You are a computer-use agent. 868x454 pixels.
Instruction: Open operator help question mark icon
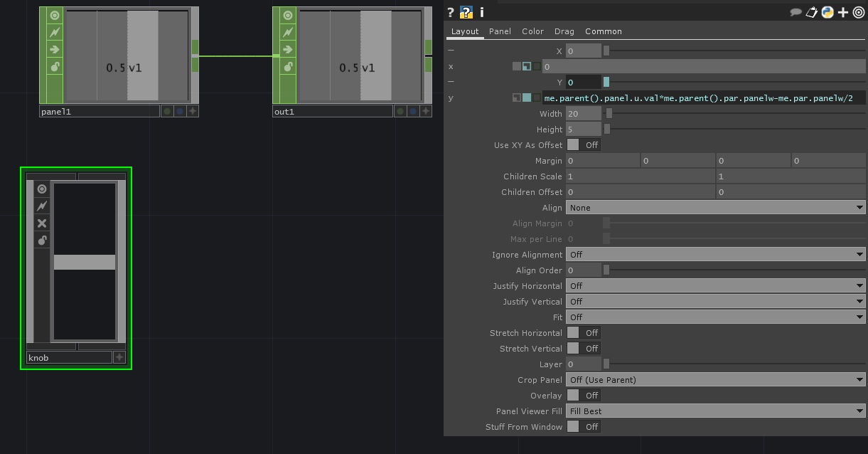coord(451,12)
